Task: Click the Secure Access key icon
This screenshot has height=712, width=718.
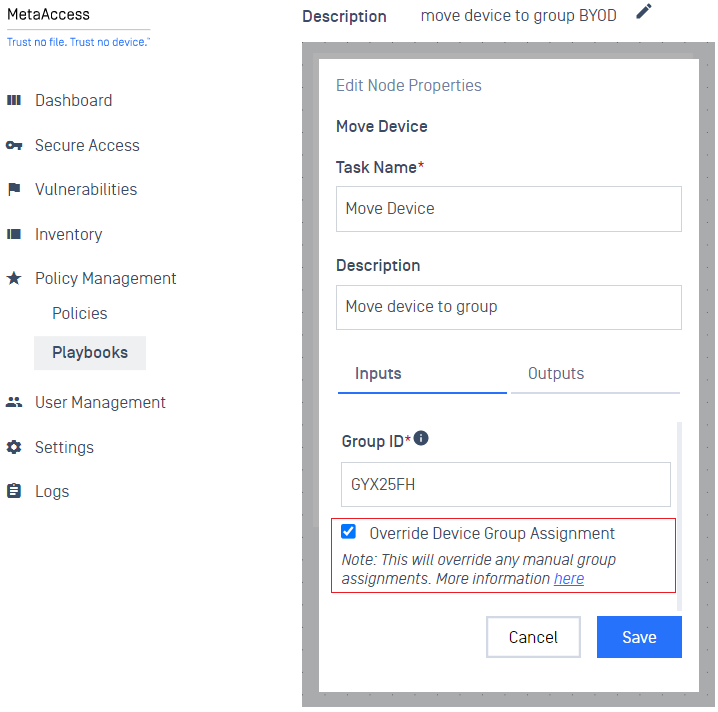Action: pos(14,146)
